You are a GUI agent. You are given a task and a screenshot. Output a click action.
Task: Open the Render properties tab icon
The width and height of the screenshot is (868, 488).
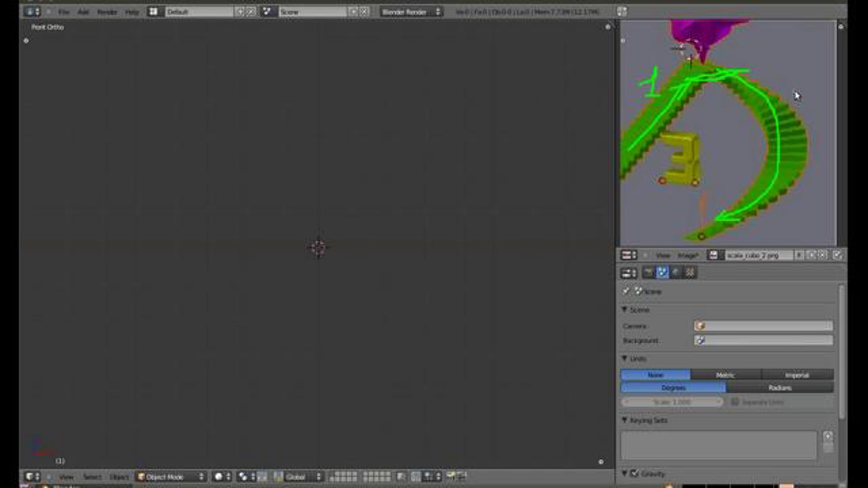click(648, 273)
